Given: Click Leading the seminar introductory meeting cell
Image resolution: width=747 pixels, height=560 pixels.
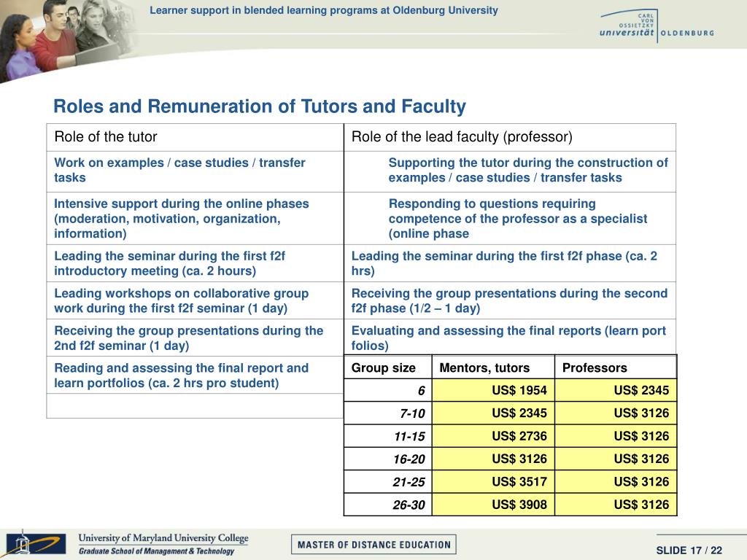Looking at the screenshot, I should [195, 263].
